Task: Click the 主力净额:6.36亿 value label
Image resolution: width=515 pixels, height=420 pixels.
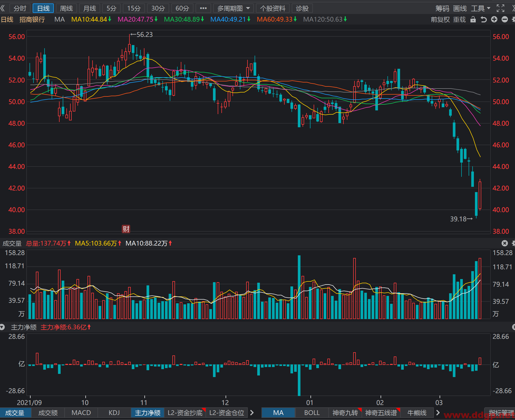Action: click(66, 327)
